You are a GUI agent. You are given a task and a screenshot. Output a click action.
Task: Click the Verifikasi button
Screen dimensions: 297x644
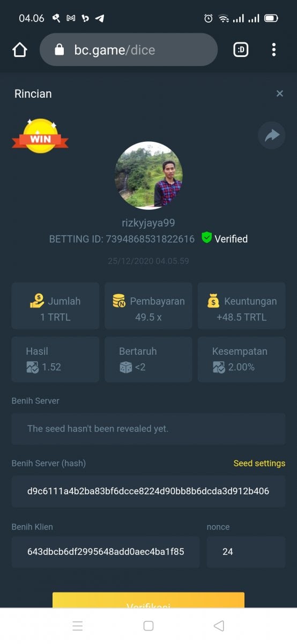pyautogui.click(x=148, y=600)
